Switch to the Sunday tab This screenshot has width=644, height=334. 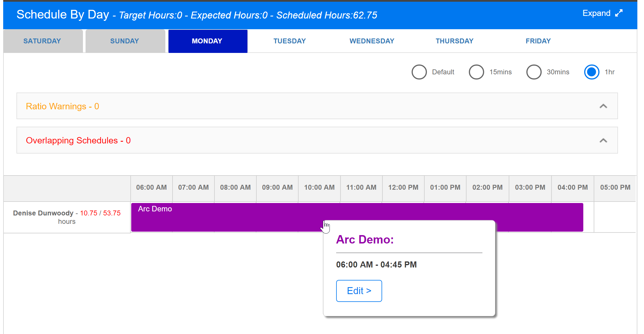pyautogui.click(x=125, y=41)
